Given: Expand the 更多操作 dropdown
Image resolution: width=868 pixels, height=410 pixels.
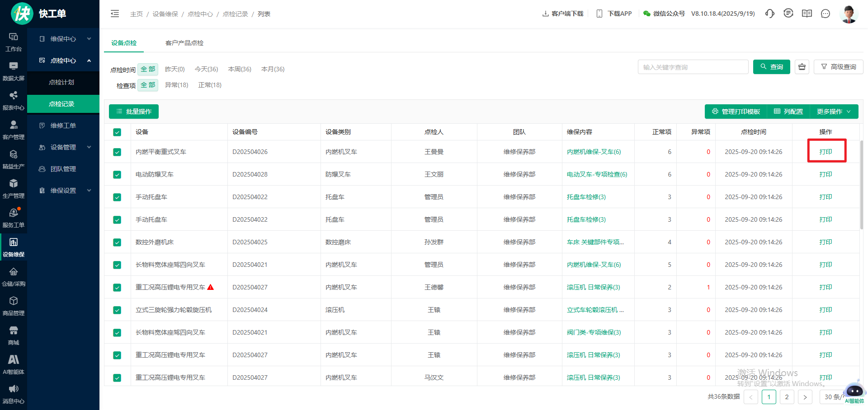Looking at the screenshot, I should 834,112.
